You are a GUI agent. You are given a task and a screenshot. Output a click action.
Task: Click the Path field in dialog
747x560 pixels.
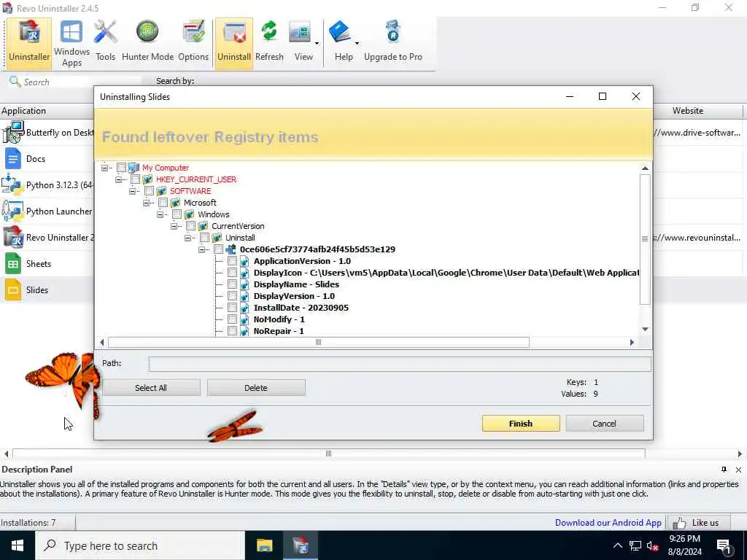click(399, 364)
